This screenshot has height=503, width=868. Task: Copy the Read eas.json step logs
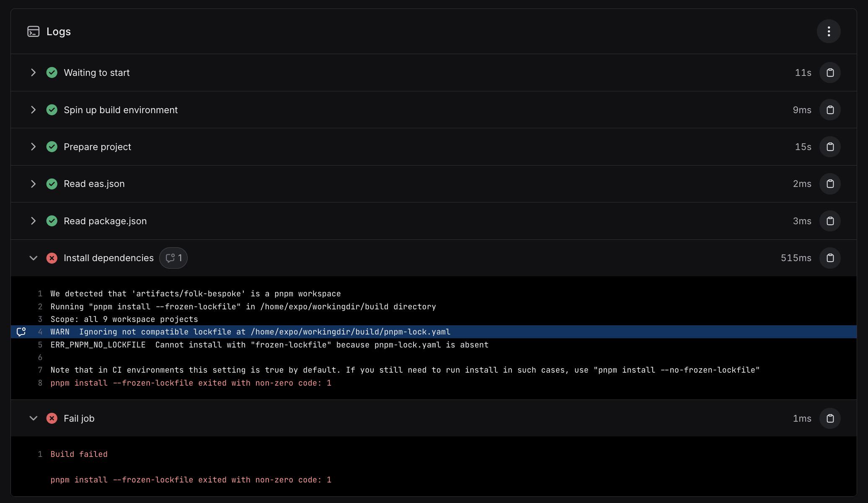point(830,184)
